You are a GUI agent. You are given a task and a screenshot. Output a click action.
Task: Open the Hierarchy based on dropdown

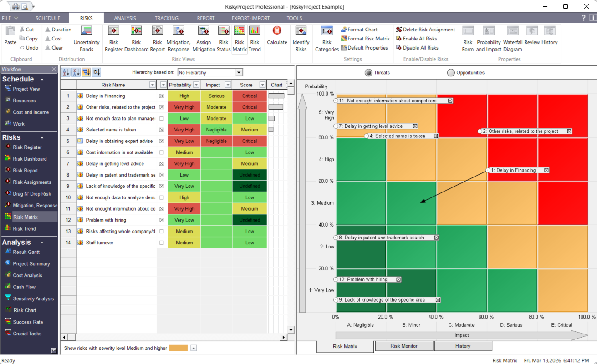[239, 72]
